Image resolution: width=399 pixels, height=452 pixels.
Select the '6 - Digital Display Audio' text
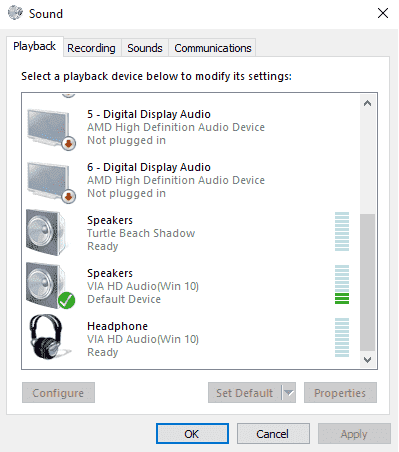[149, 167]
